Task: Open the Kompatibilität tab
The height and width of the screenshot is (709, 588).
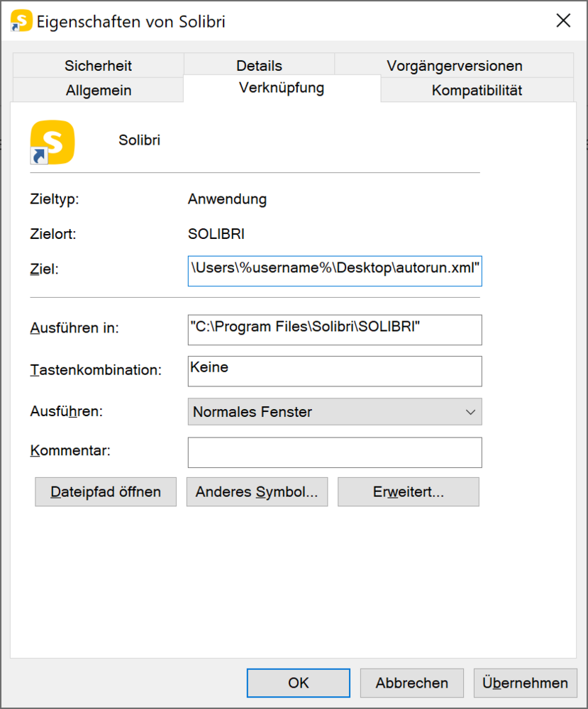Action: pos(477,90)
